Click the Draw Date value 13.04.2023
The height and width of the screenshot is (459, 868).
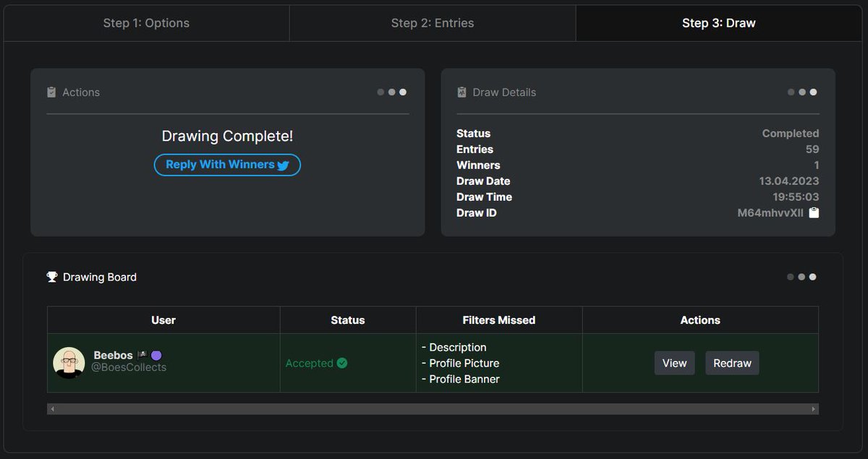[789, 181]
